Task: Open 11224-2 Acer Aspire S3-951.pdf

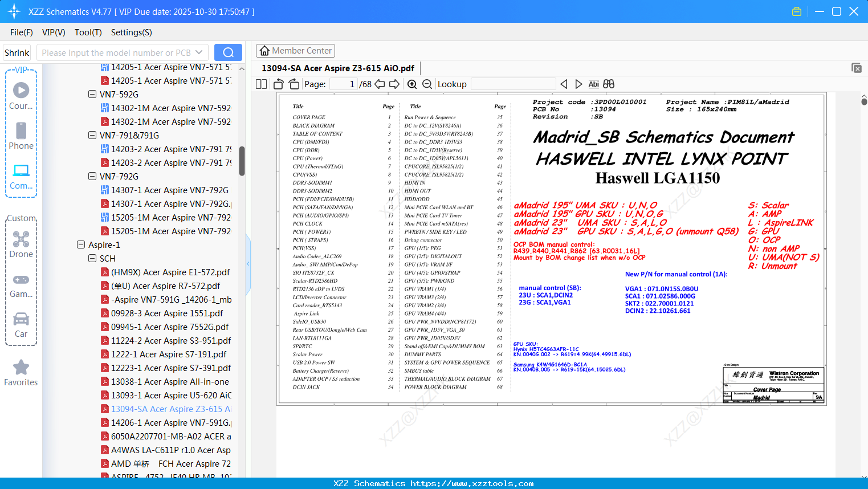Action: [166, 341]
